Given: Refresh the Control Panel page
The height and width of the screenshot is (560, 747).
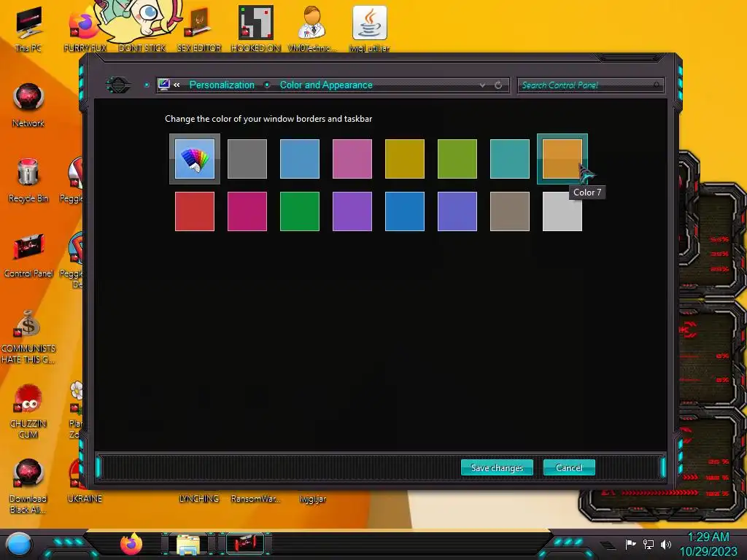Looking at the screenshot, I should tap(498, 85).
